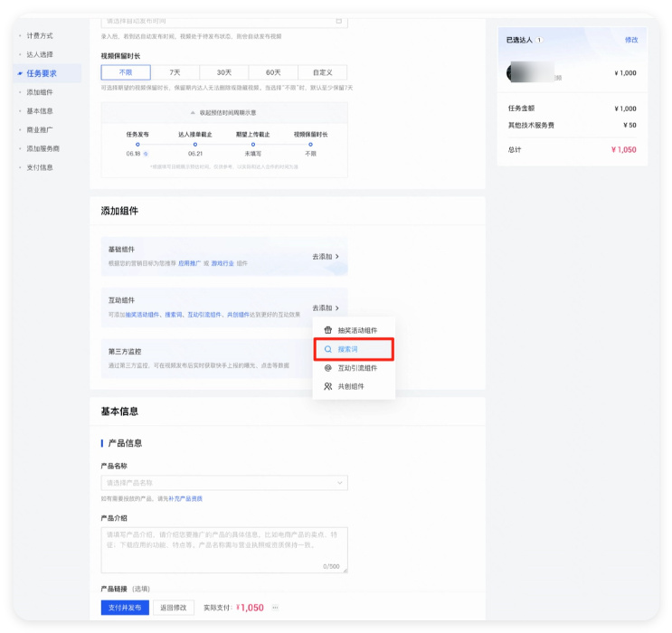
Task: Click the more icon next to ¥1,050
Action: point(275,608)
